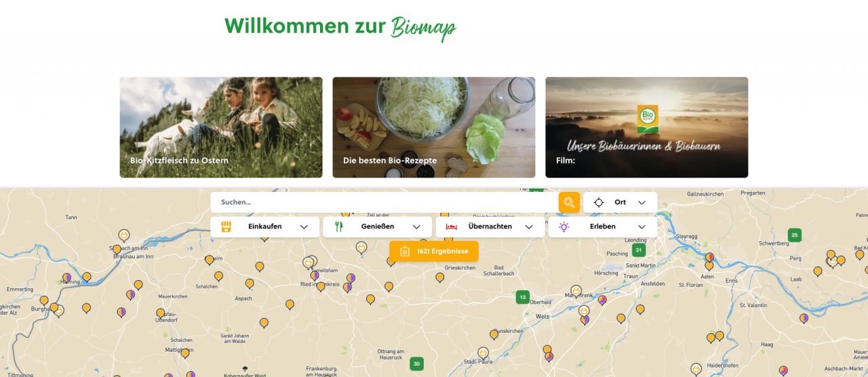This screenshot has height=377, width=868.
Task: Open Die besten Bio-Rezepte card
Action: pos(434,127)
